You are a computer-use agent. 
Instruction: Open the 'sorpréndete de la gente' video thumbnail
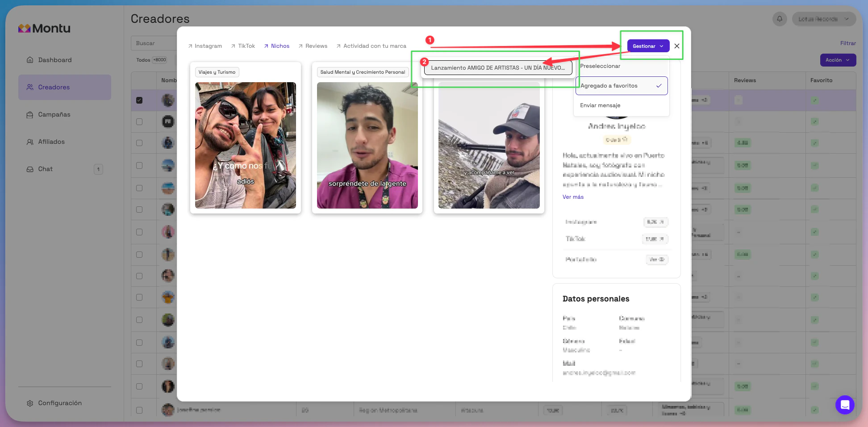click(367, 145)
